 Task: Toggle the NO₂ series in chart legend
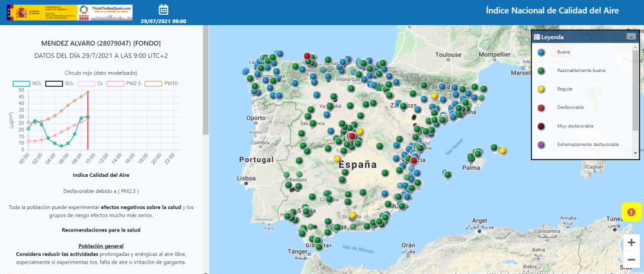point(29,83)
